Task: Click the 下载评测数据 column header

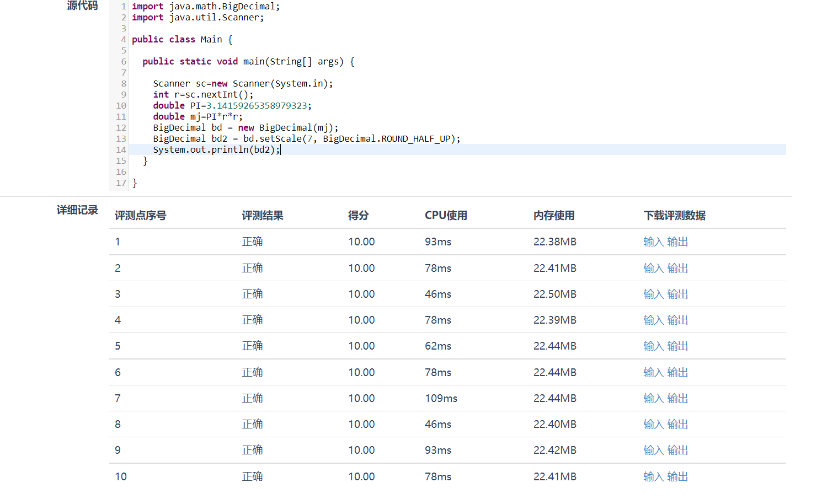Action: 674,216
